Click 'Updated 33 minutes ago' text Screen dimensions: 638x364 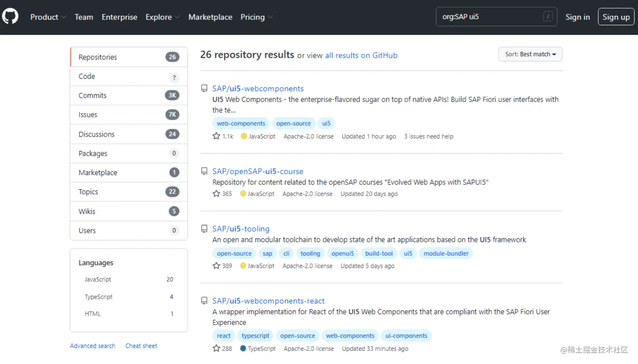375,348
